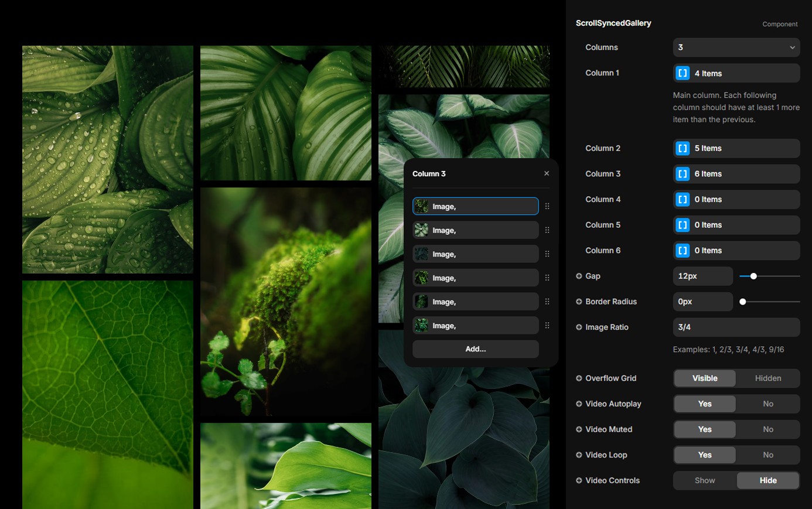Click the Video Controls label

tap(612, 480)
